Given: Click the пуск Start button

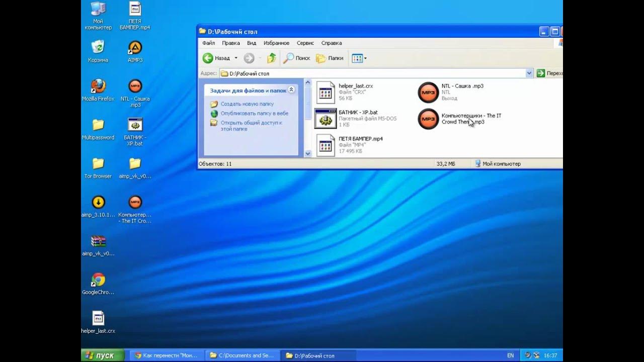Looking at the screenshot, I should coord(103,355).
